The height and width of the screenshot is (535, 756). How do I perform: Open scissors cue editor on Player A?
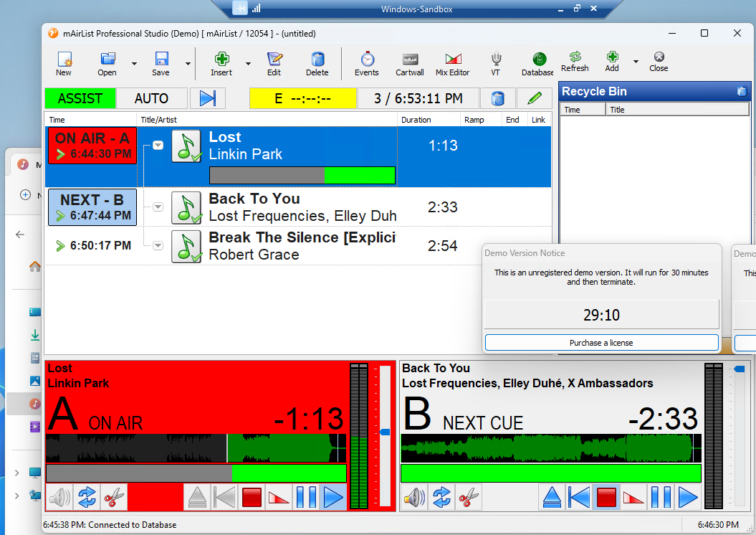click(114, 497)
